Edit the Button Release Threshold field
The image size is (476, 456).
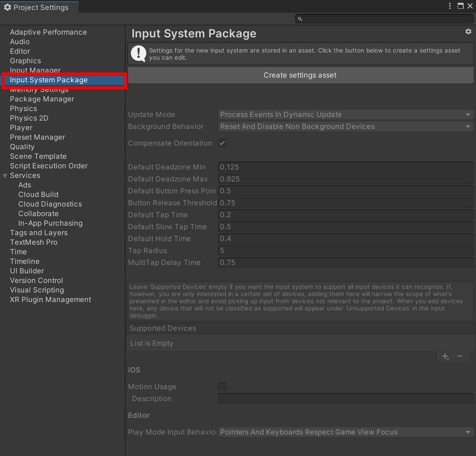[346, 203]
